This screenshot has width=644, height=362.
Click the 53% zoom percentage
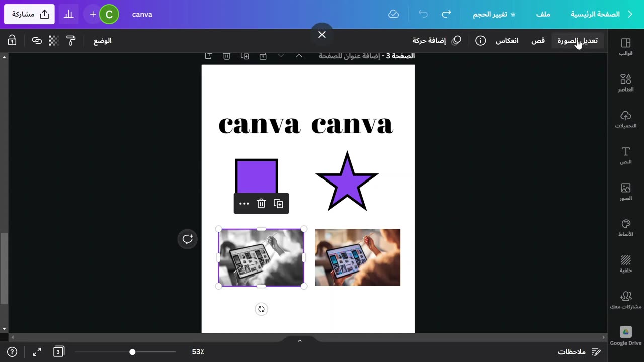tap(198, 352)
